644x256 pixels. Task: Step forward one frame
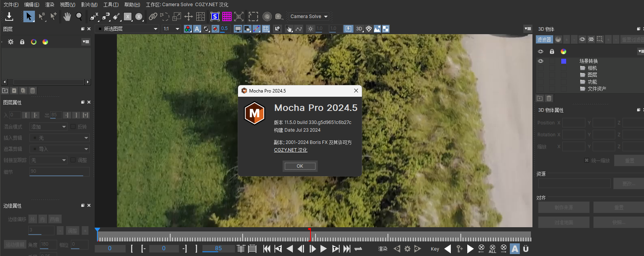(x=312, y=249)
